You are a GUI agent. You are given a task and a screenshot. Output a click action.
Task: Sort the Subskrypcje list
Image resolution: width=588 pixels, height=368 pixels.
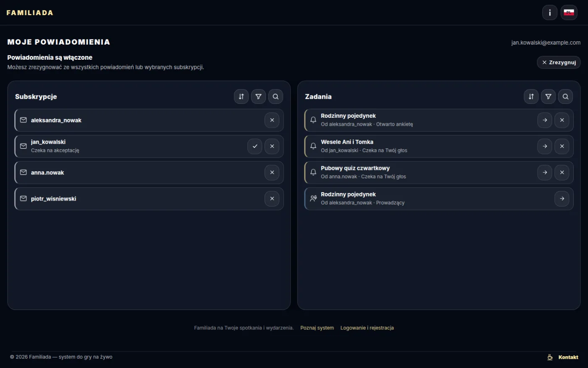click(241, 96)
